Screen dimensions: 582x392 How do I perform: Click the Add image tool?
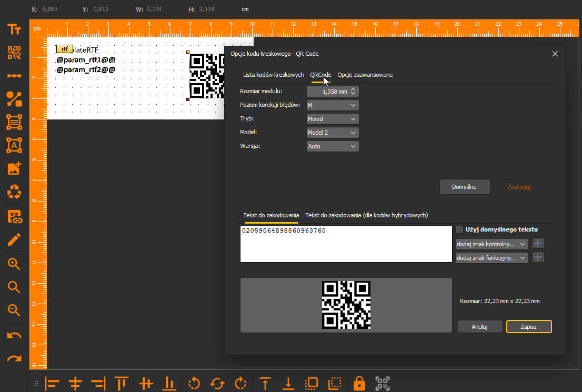pyautogui.click(x=14, y=168)
